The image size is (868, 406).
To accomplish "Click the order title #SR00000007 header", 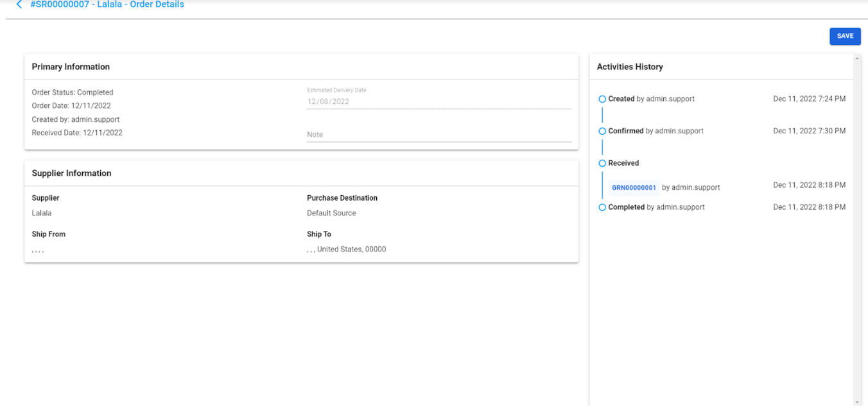I will click(107, 4).
